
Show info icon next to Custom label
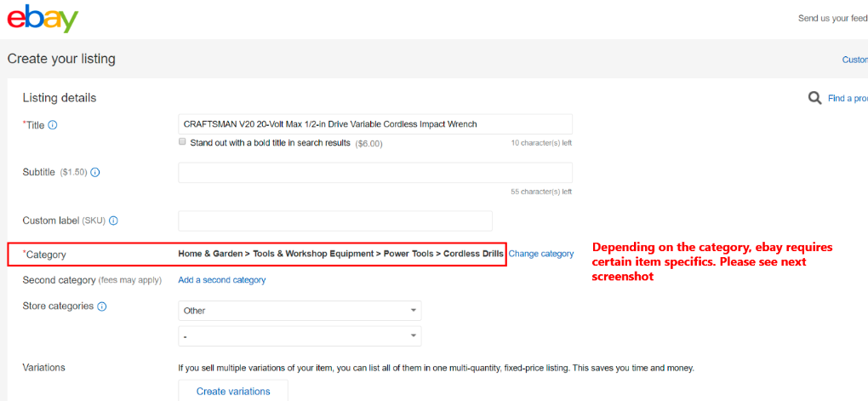point(113,221)
